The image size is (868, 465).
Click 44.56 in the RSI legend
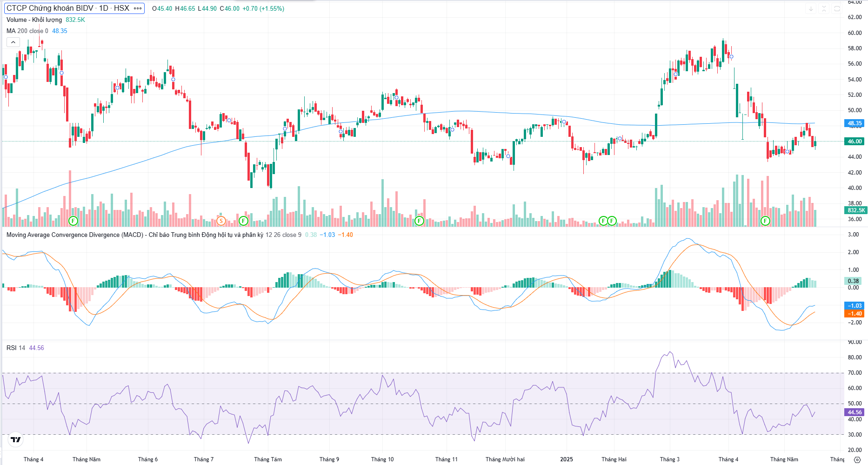36,348
